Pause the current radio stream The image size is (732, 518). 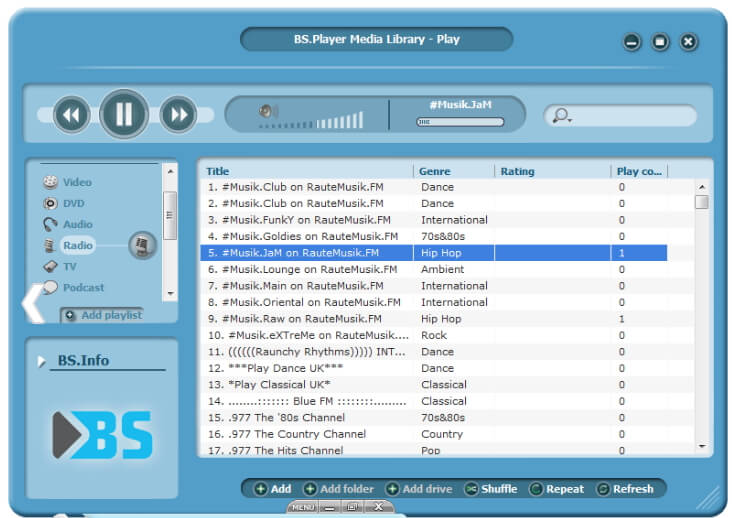pos(124,114)
